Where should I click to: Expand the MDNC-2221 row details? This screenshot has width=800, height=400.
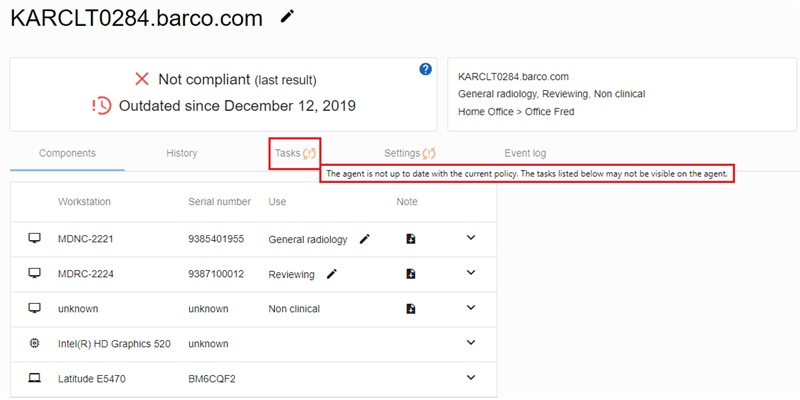[472, 239]
